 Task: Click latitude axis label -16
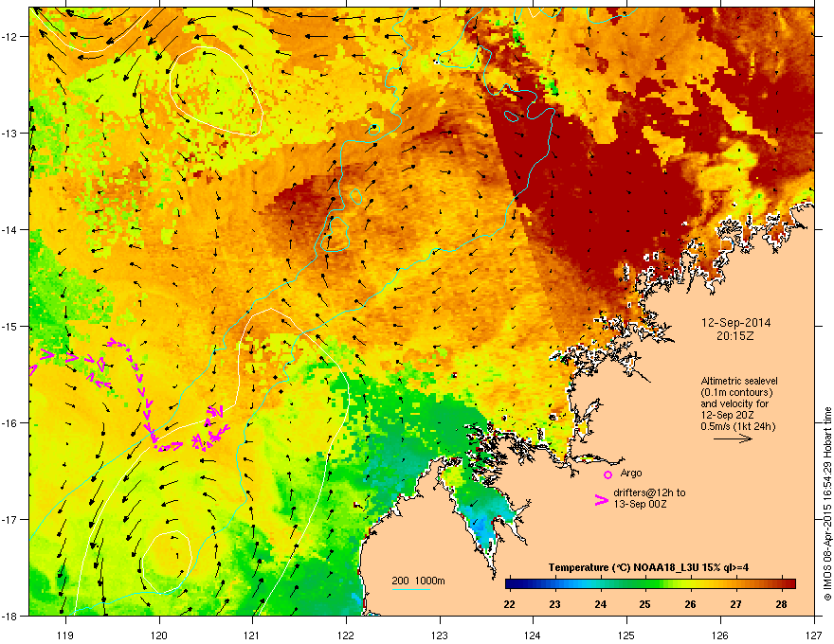[9, 423]
